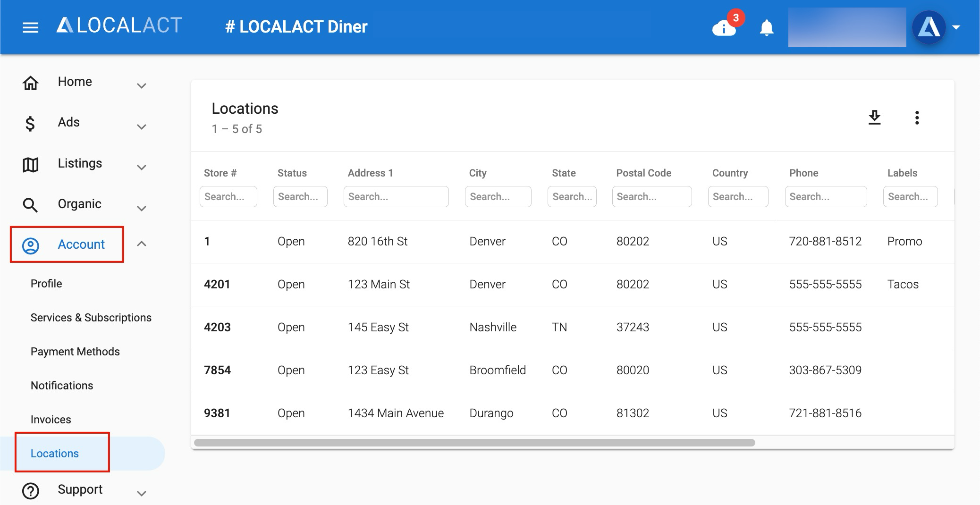Open store number 4203
This screenshot has height=505, width=980.
218,328
